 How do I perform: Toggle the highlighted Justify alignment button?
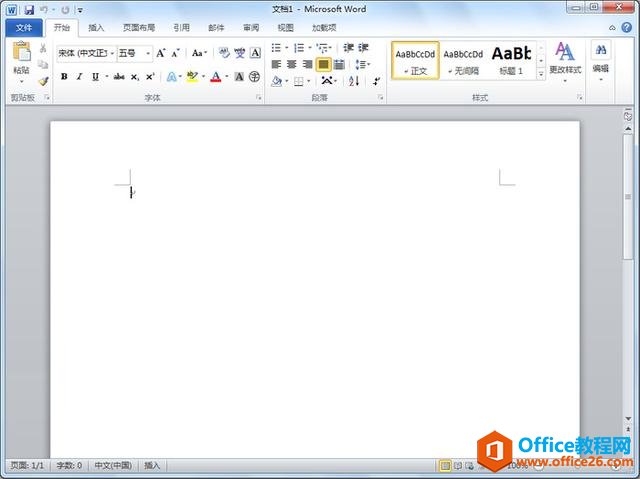(323, 64)
